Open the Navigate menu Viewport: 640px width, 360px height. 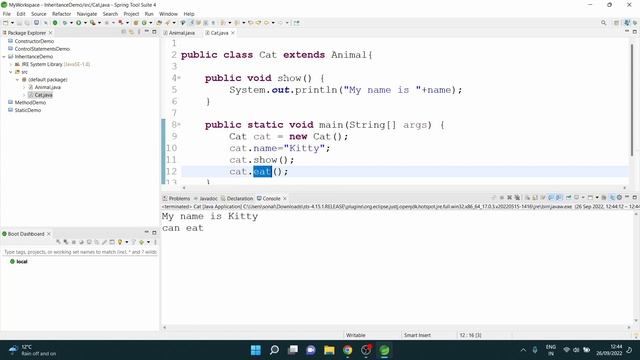87,14
